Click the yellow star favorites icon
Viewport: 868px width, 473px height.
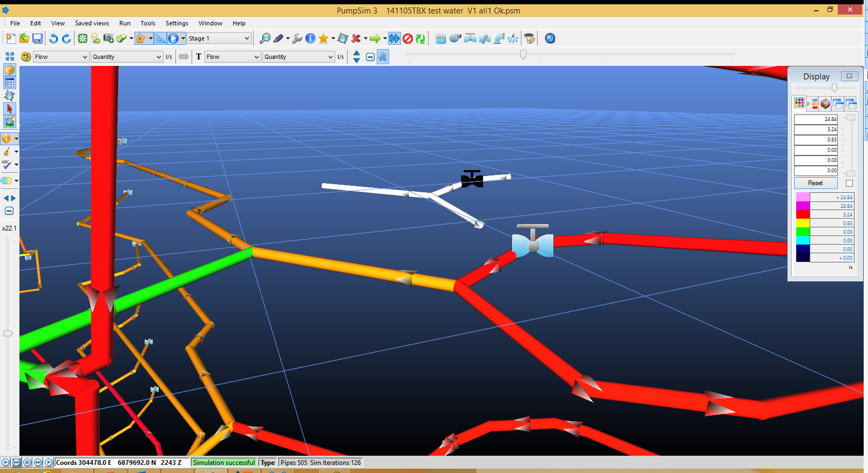pos(323,38)
